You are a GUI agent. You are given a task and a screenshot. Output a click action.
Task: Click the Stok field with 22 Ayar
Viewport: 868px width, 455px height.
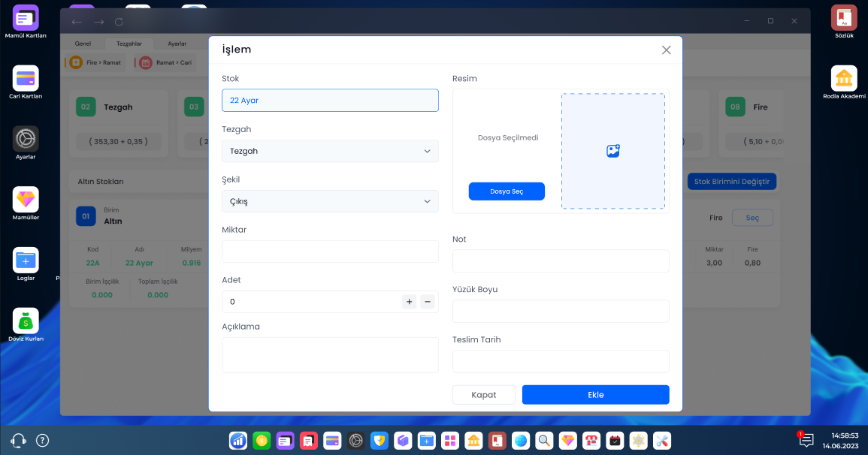tap(330, 101)
